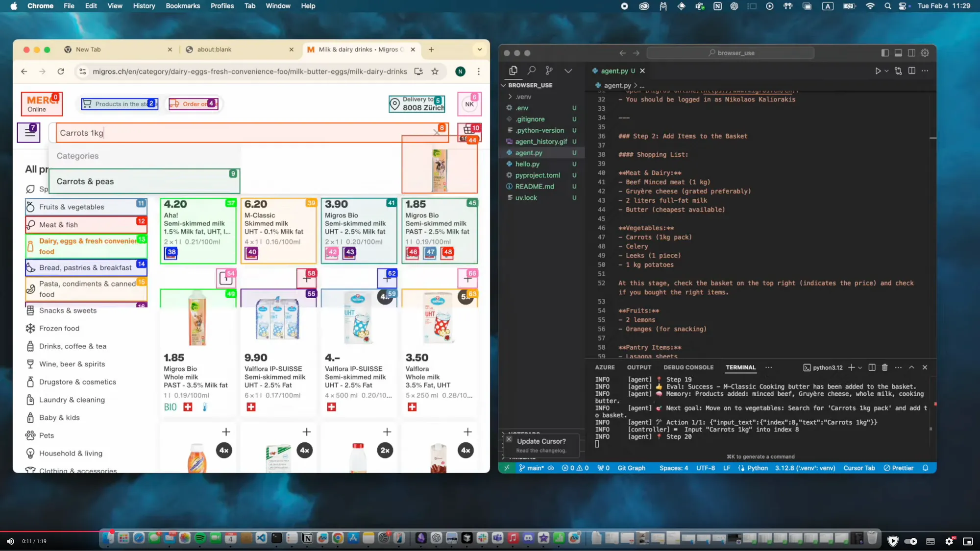Toggle the video autoplay switch

(x=910, y=541)
